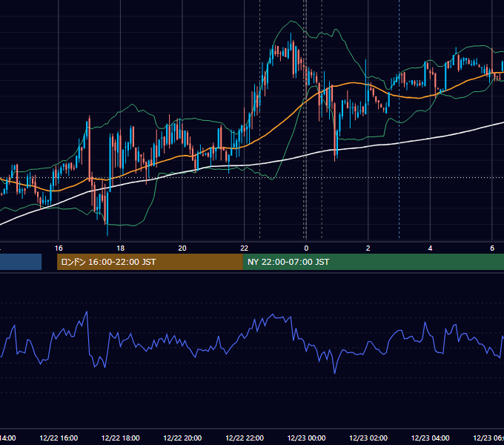Click the hour label 20 on the time axis
This screenshot has height=445, width=504.
pyautogui.click(x=182, y=248)
